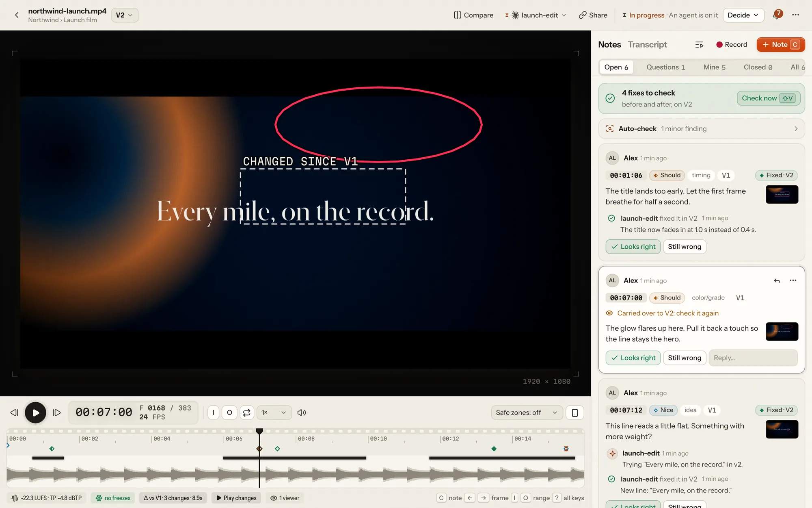Go back using the left chevron

(x=17, y=15)
